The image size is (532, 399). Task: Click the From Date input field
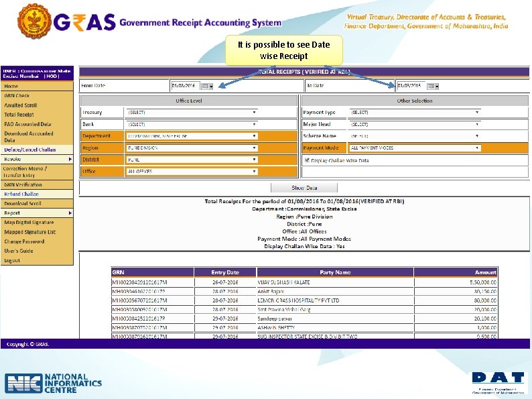coord(186,86)
